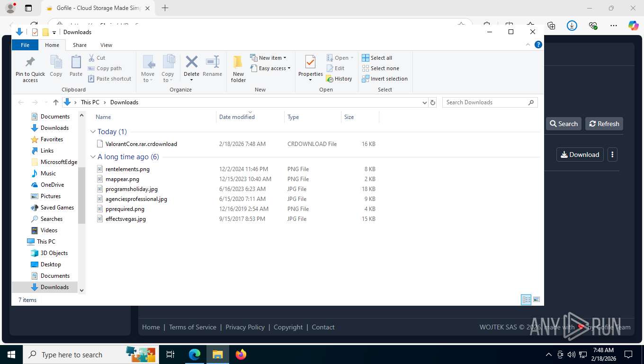Click Cut in Clipboard group

[97, 58]
